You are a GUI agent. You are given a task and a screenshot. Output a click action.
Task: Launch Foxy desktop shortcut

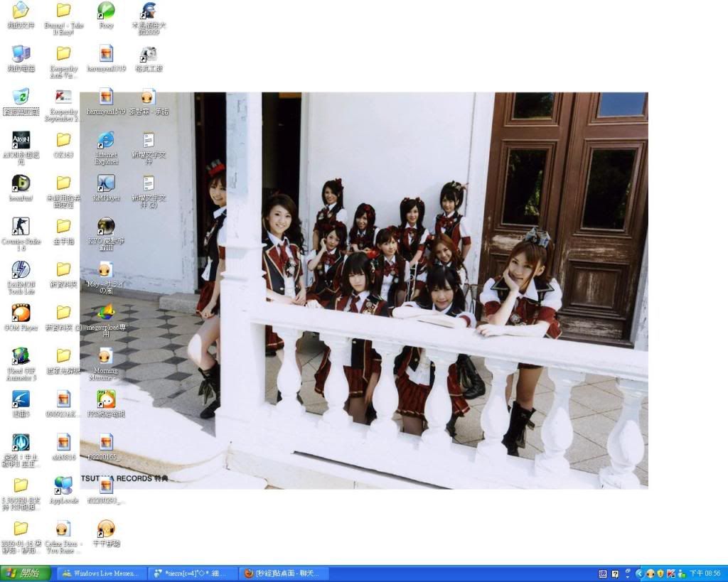(106, 11)
